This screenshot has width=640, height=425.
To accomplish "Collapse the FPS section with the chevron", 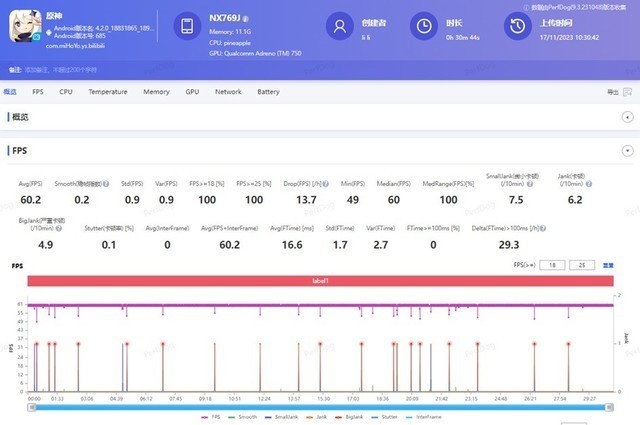I will 627,151.
